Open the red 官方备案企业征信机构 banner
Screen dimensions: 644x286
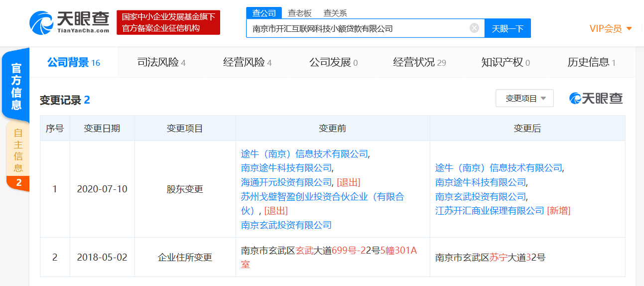tap(168, 22)
